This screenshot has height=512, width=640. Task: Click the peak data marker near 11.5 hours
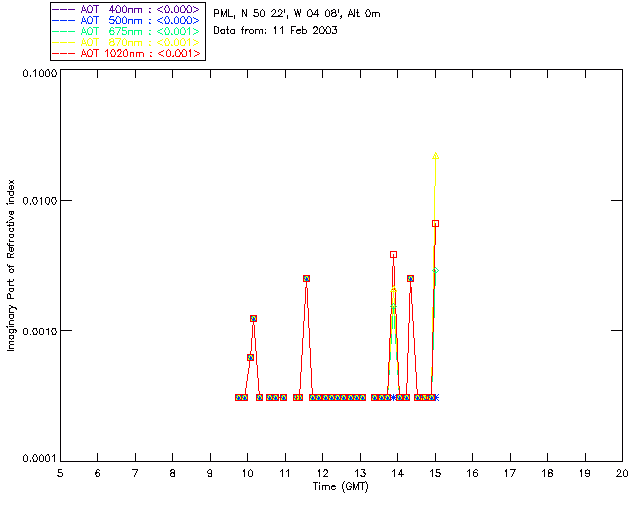coord(307,278)
